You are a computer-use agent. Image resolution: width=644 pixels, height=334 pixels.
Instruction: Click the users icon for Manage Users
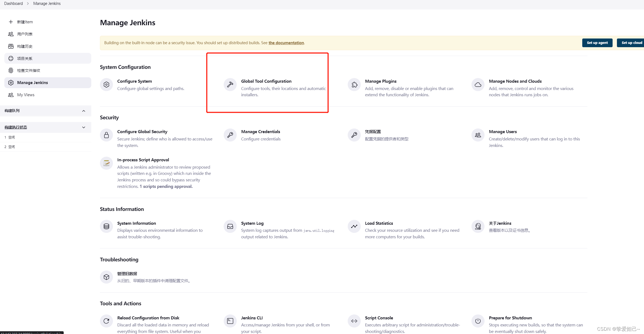coord(478,135)
